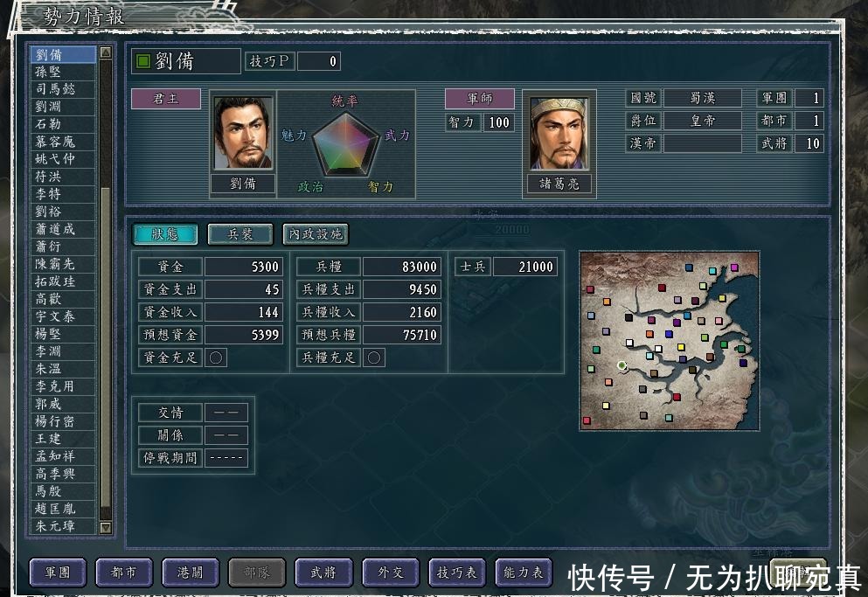Screen dimensions: 868x597
Task: Click the 資金充足 circle indicator
Action: pos(215,358)
